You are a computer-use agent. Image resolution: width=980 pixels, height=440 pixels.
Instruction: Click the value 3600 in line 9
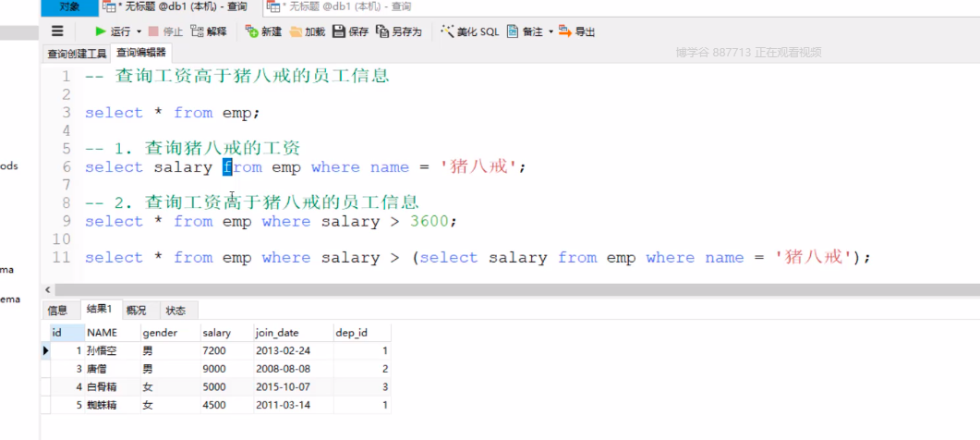pyautogui.click(x=429, y=221)
